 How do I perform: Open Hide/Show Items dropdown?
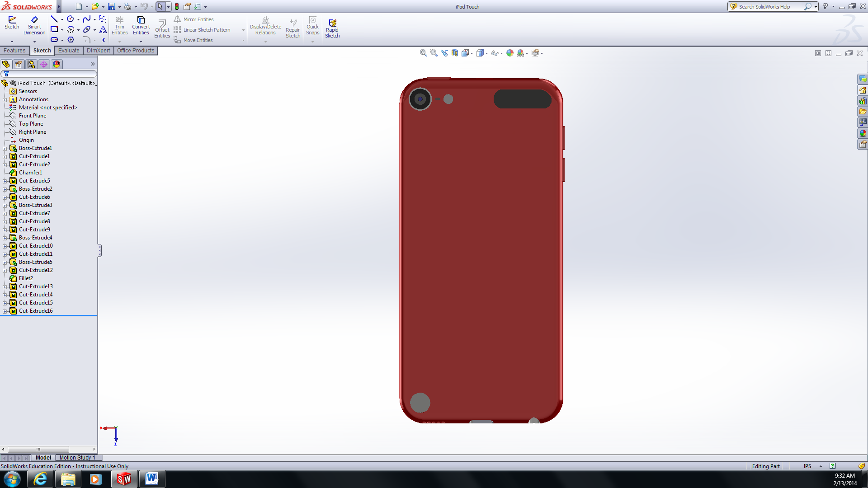pos(501,53)
